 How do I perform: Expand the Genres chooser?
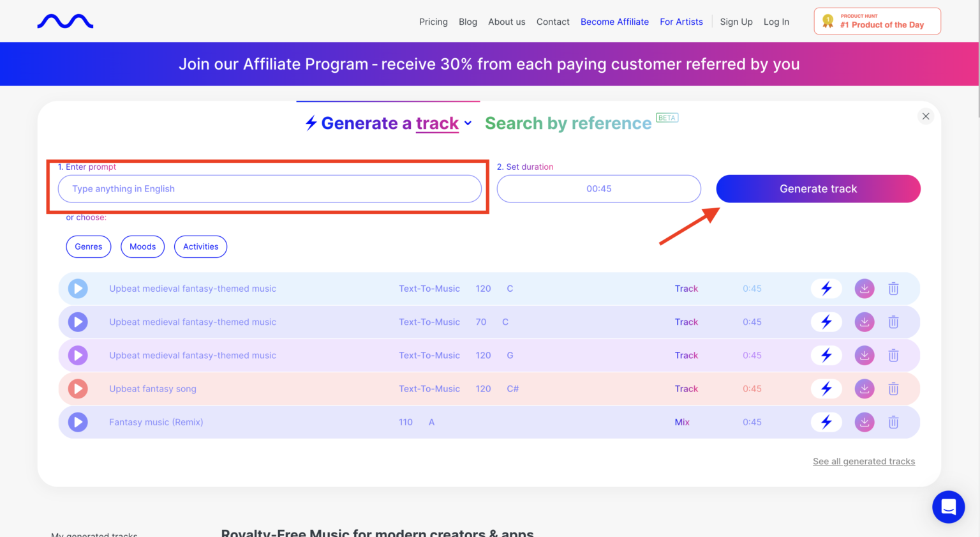(89, 246)
